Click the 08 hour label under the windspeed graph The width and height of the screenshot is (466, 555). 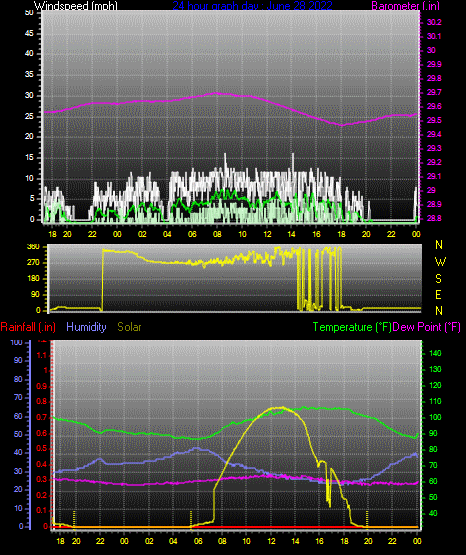[217, 234]
